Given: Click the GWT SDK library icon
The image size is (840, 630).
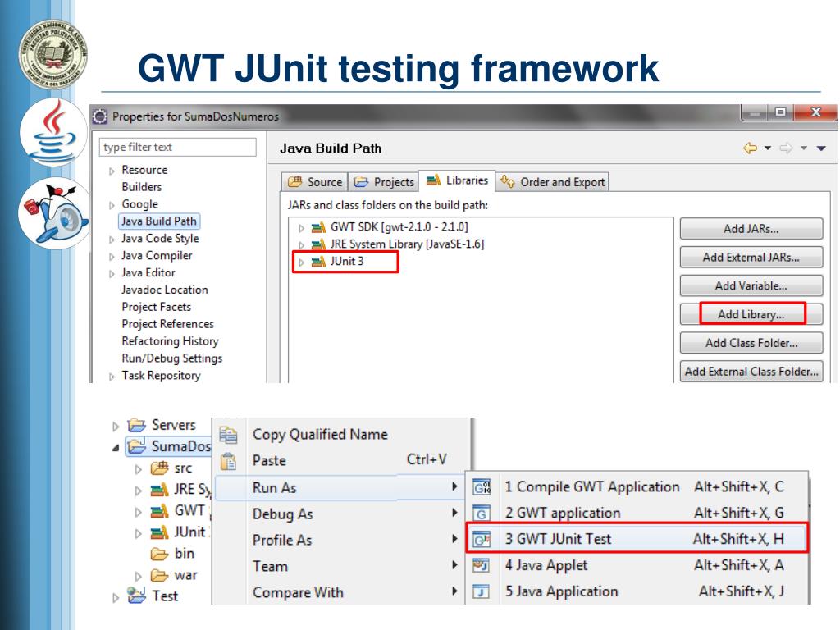Looking at the screenshot, I should (318, 227).
